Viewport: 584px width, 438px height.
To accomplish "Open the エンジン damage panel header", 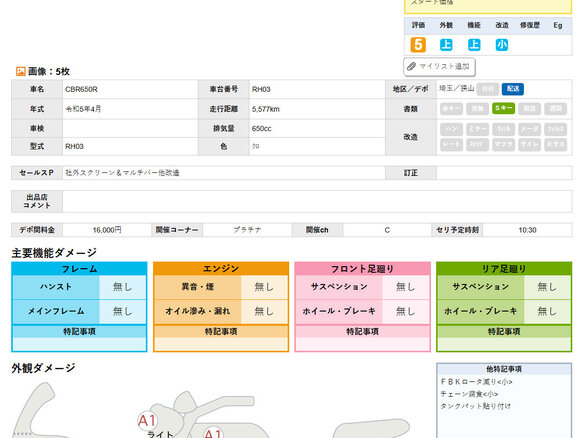I will (x=221, y=269).
